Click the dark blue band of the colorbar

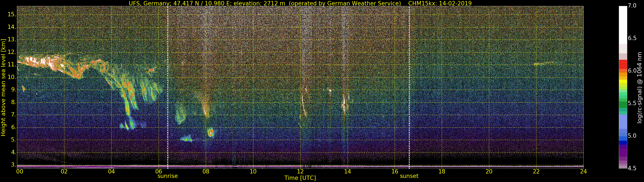tap(623, 143)
